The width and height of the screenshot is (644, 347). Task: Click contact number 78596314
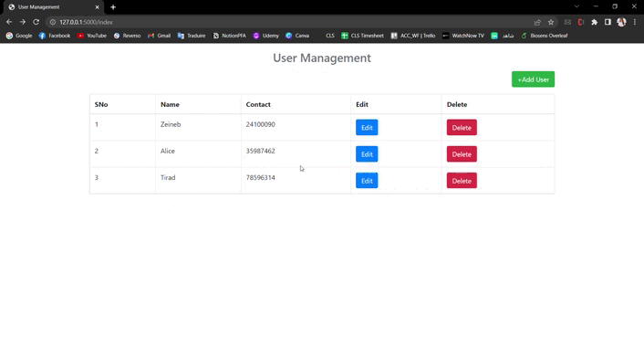(x=260, y=178)
